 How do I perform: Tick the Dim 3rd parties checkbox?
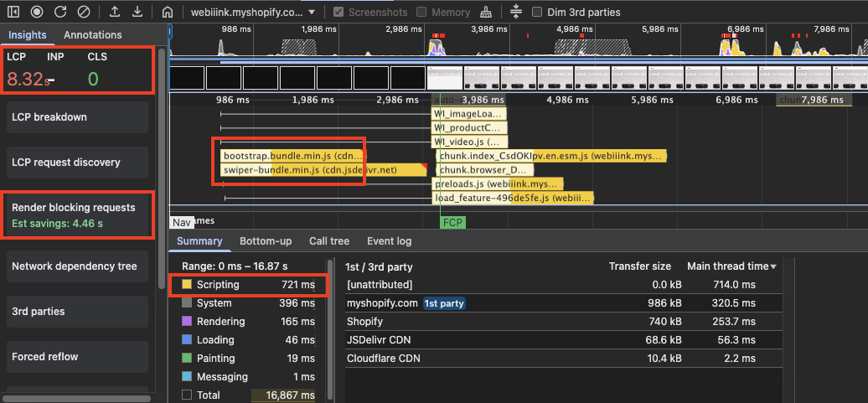(x=538, y=13)
